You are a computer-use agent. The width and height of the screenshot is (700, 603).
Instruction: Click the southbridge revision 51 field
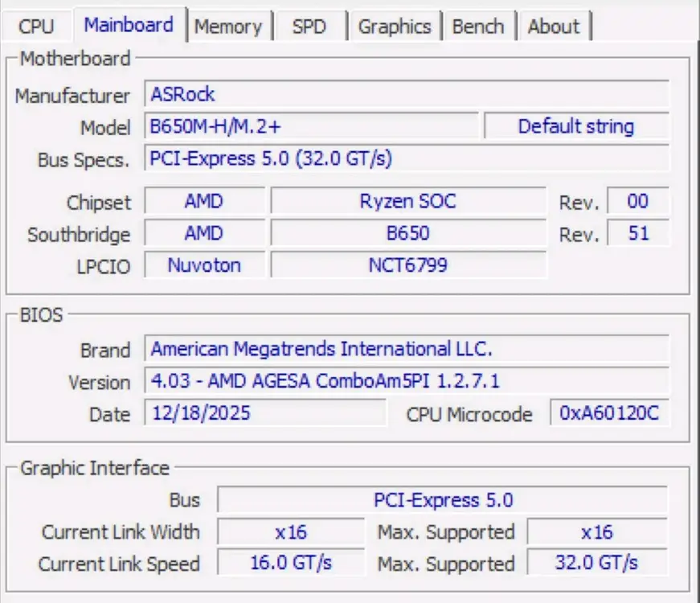click(638, 233)
